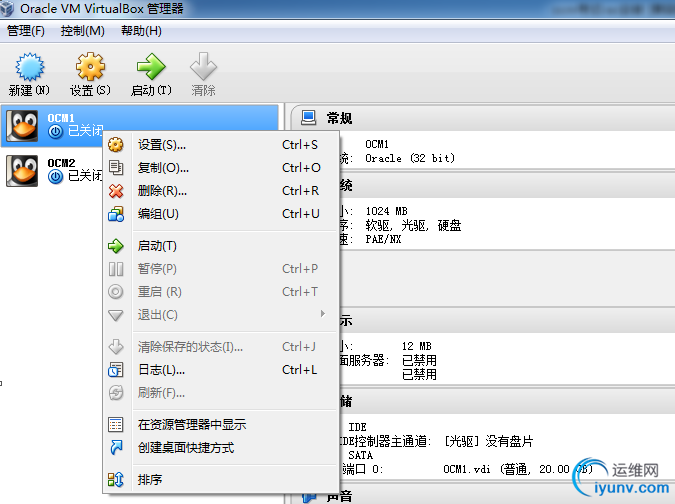The image size is (675, 504).
Task: Choose 在资源管理器中显示 from the context menu
Action: [221, 425]
